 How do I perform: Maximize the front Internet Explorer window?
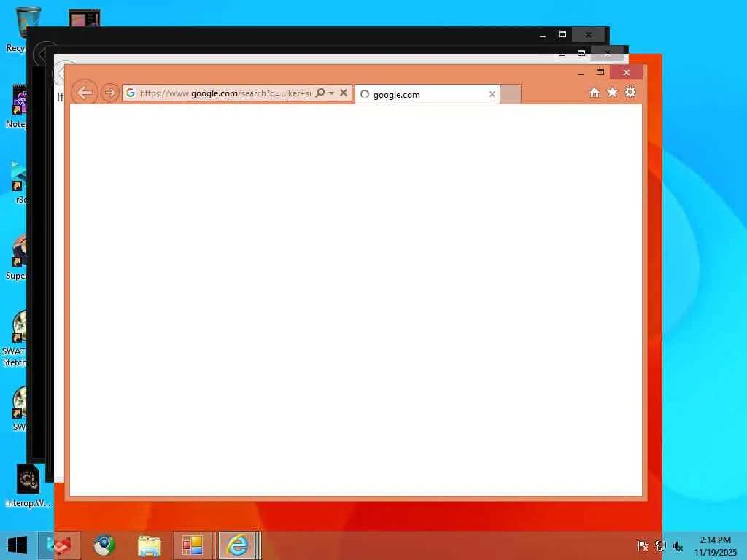(600, 72)
